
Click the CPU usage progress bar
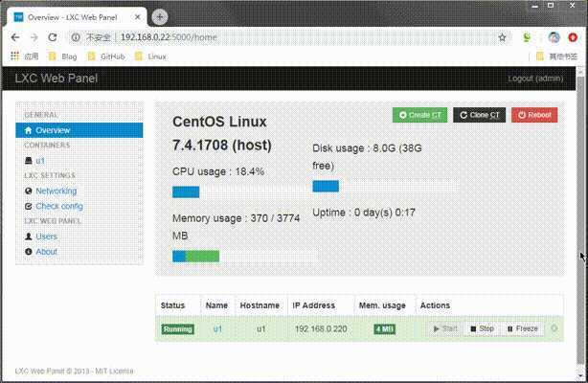point(245,192)
